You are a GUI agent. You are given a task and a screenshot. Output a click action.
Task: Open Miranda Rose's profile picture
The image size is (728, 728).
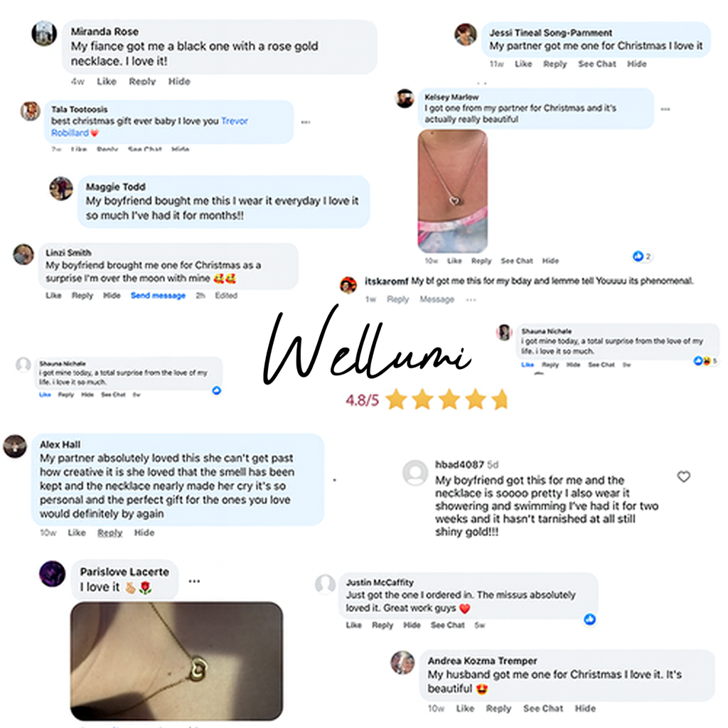[44, 33]
